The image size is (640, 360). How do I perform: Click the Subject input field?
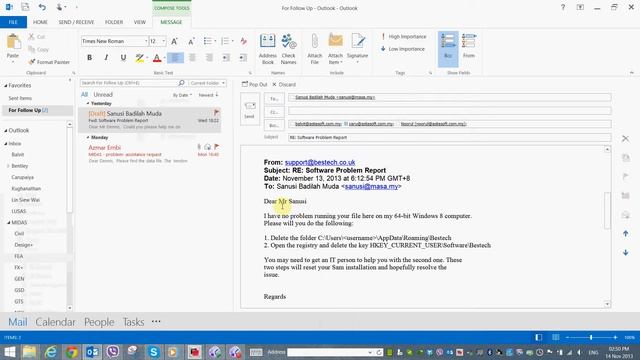tap(450, 138)
